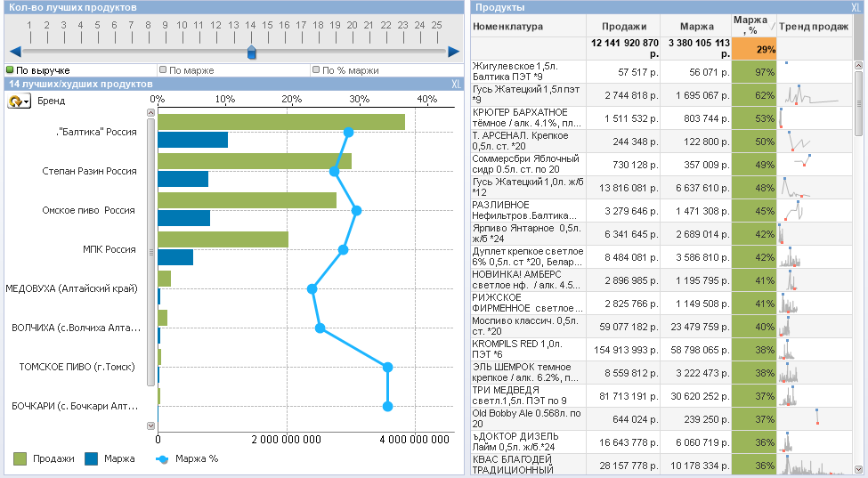The height and width of the screenshot is (478, 868).
Task: Click the chart vertical scrollbar thumb
Action: (x=150, y=251)
